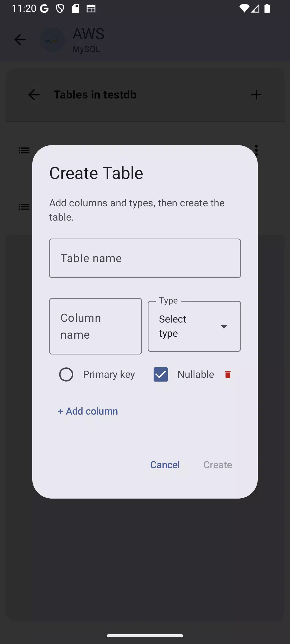This screenshot has height=644, width=290.
Task: Click the Type dropdown arrow
Action: click(224, 327)
